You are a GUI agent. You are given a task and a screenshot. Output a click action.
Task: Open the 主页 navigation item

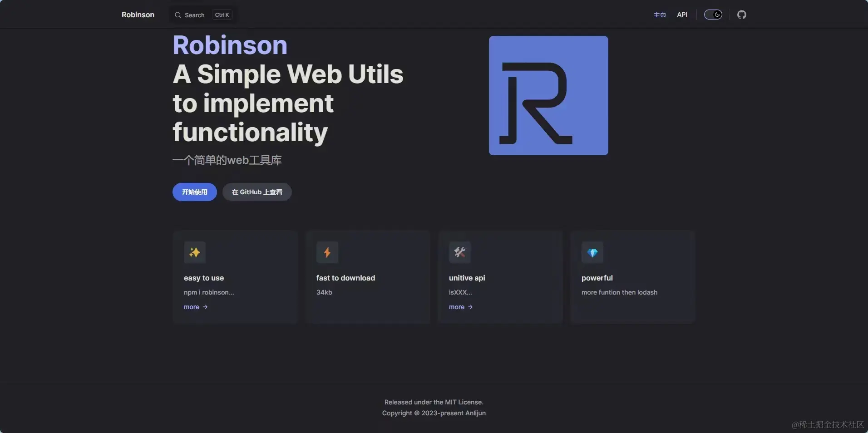tap(660, 15)
